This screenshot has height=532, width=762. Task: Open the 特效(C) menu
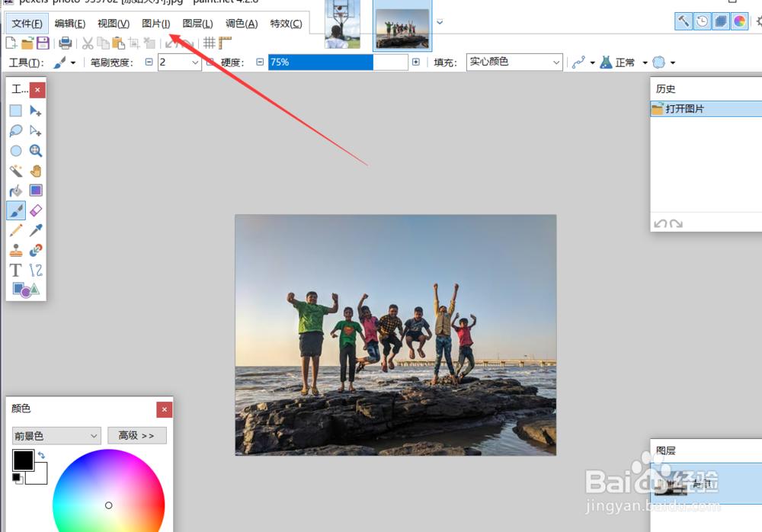coord(286,24)
